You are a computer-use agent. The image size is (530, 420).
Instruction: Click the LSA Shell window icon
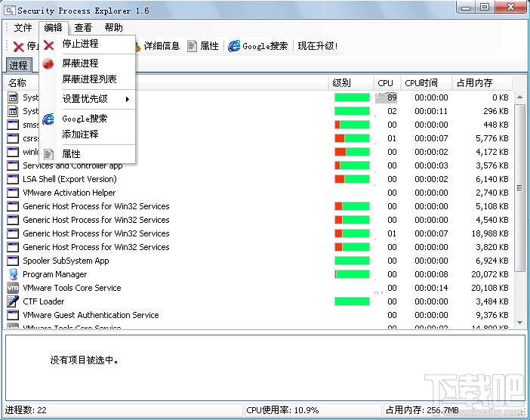click(x=13, y=179)
